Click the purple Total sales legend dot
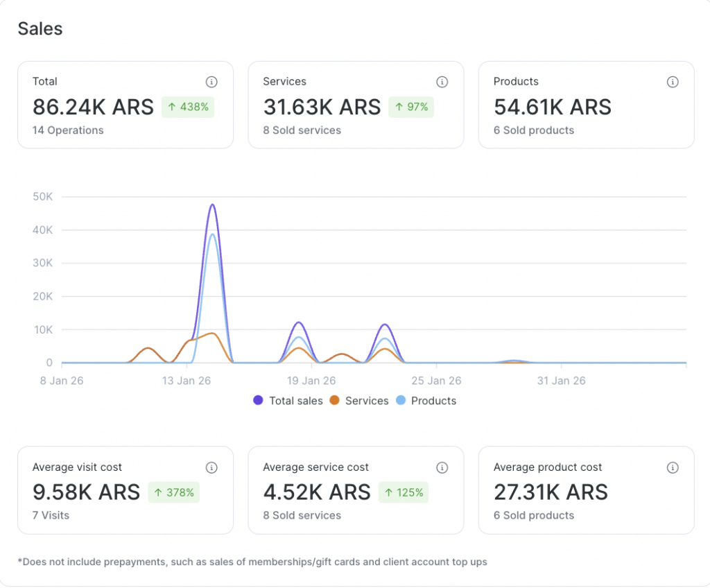 click(259, 401)
